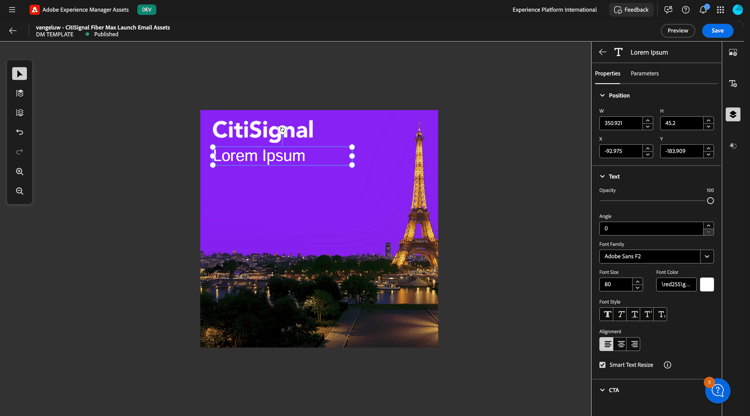Click the Opacity slider handle
Viewport: 750px width, 416px height.
click(x=710, y=201)
